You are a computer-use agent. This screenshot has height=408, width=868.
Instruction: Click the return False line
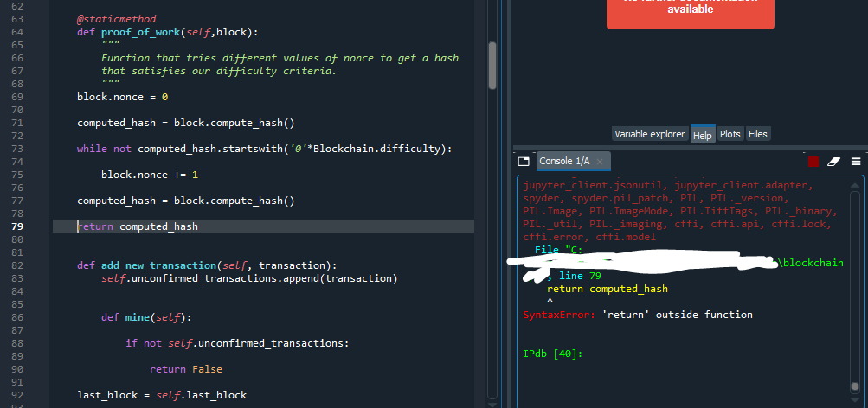tap(186, 369)
